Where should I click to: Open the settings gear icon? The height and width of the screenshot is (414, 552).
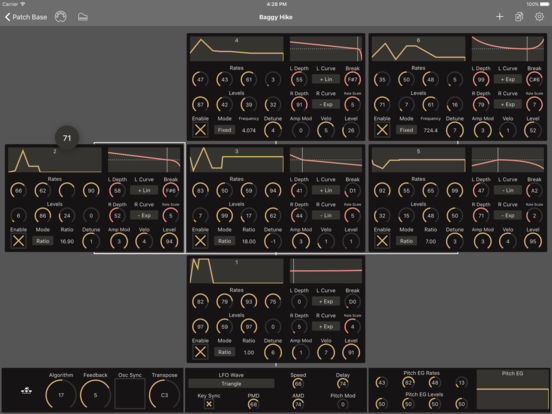tap(539, 17)
